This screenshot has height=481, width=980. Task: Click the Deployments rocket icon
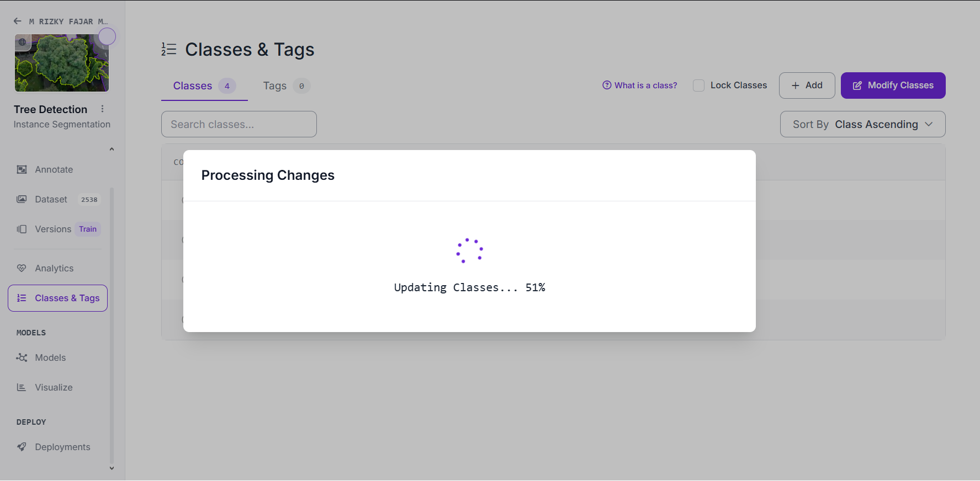pyautogui.click(x=22, y=447)
